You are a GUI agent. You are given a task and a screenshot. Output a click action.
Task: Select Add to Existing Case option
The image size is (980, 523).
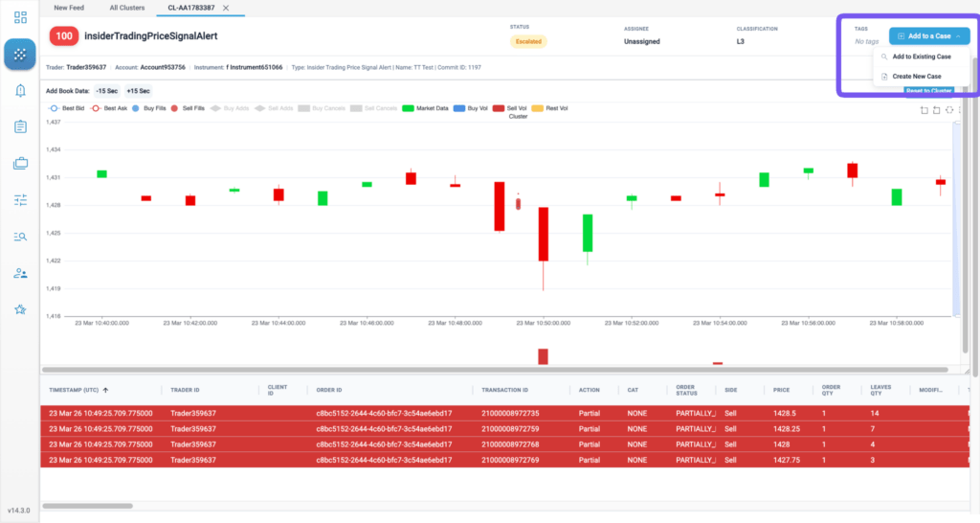click(x=922, y=57)
